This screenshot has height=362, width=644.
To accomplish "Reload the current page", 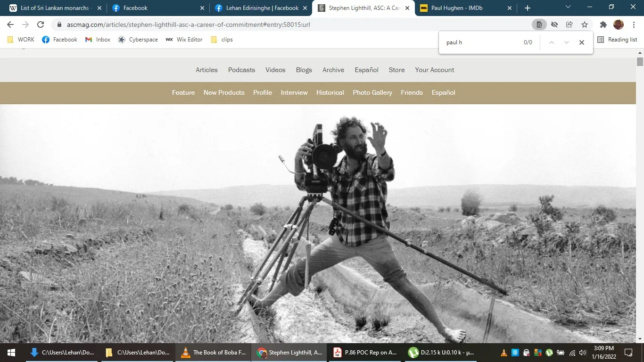I will (x=40, y=25).
